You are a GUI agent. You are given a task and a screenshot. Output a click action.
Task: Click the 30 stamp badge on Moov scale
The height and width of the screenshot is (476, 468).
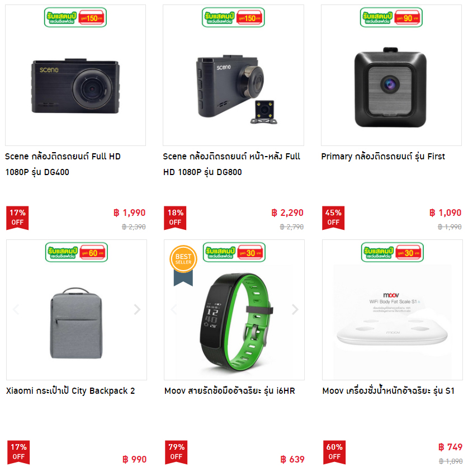pyautogui.click(x=393, y=252)
